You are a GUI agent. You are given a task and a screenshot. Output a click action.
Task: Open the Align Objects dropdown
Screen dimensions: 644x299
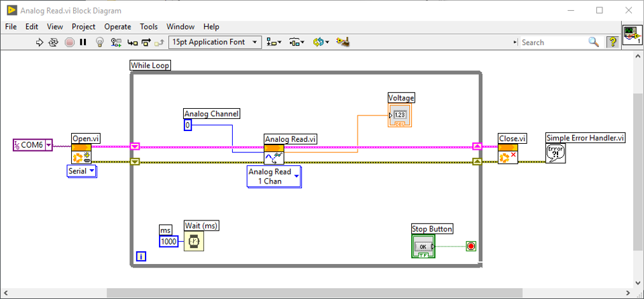coord(274,42)
